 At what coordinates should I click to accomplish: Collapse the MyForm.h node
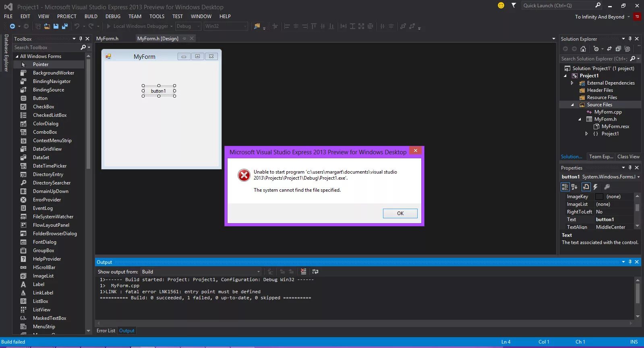[580, 119]
